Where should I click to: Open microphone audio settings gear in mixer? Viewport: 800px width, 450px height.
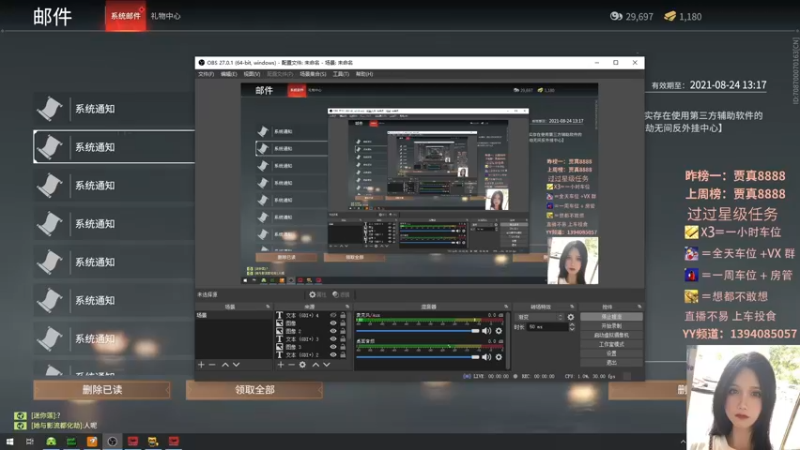[x=498, y=331]
